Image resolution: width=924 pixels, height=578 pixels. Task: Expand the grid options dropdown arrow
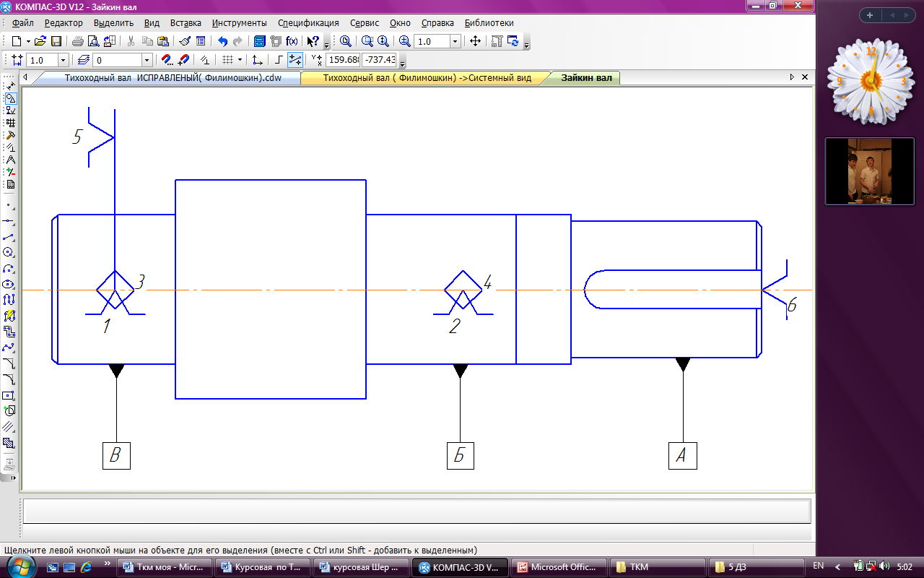pos(240,60)
